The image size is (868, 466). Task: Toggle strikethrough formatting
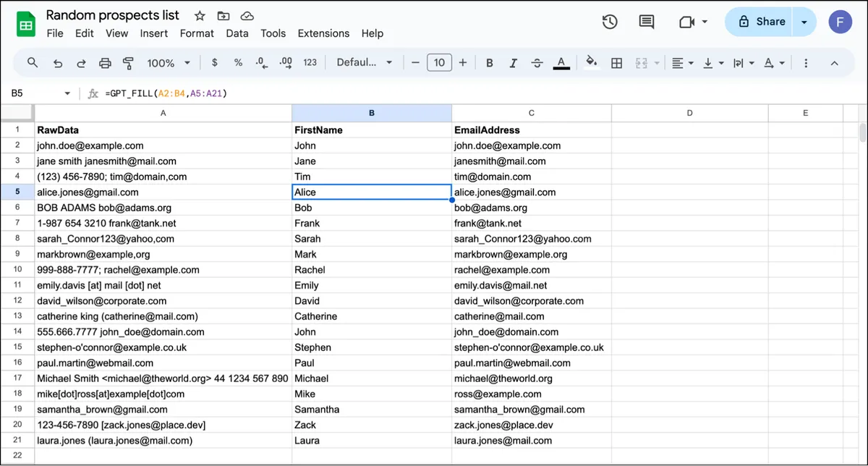[537, 63]
